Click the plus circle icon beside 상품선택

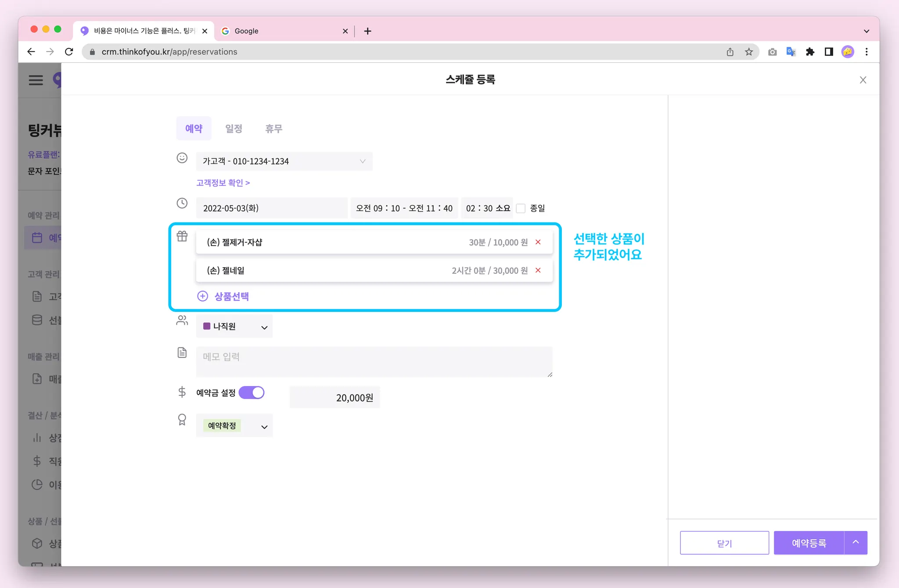point(202,296)
